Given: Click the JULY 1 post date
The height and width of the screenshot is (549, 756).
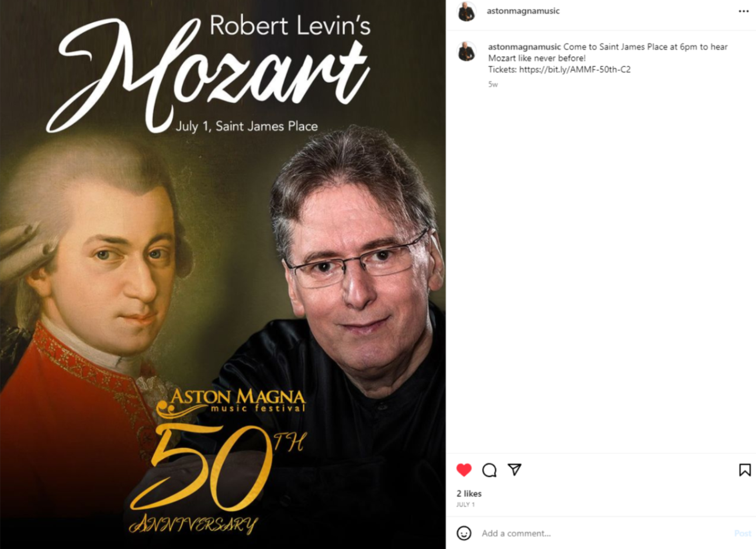Looking at the screenshot, I should pos(465,505).
